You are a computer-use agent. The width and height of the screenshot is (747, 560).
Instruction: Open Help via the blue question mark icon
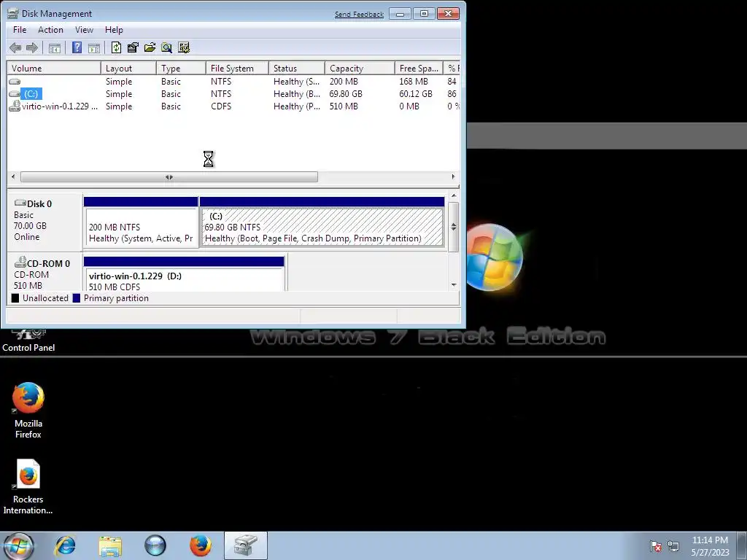click(x=77, y=47)
